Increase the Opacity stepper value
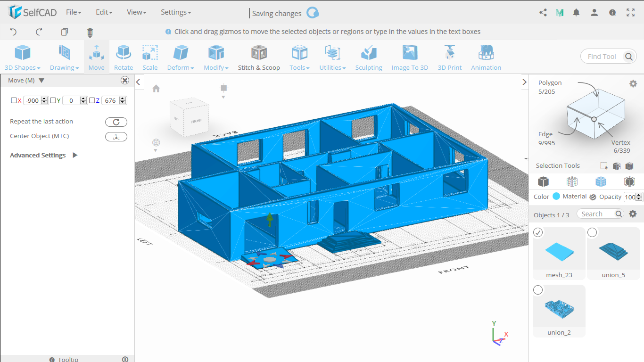644x362 pixels. click(x=639, y=195)
